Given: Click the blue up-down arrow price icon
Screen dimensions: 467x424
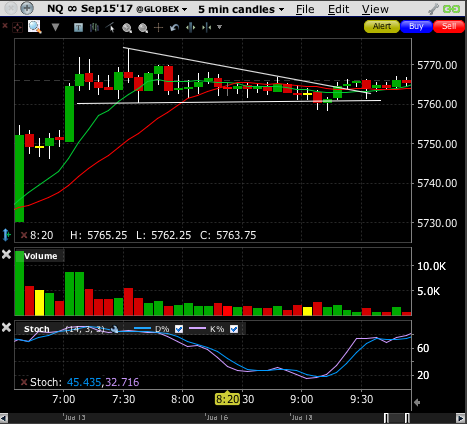Looking at the screenshot, I should 6,235.
